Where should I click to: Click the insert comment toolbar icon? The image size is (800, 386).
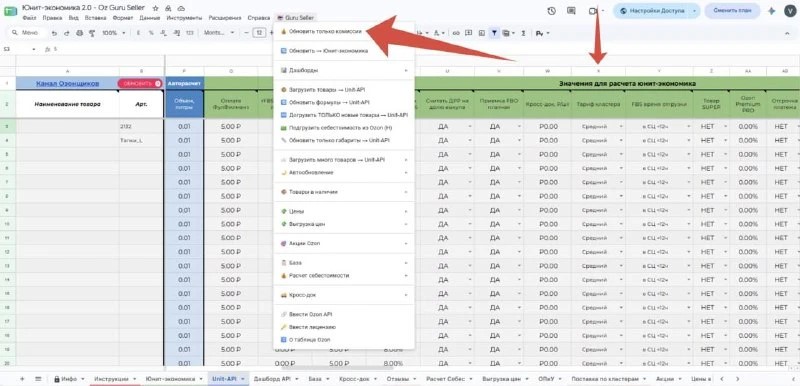(468, 33)
